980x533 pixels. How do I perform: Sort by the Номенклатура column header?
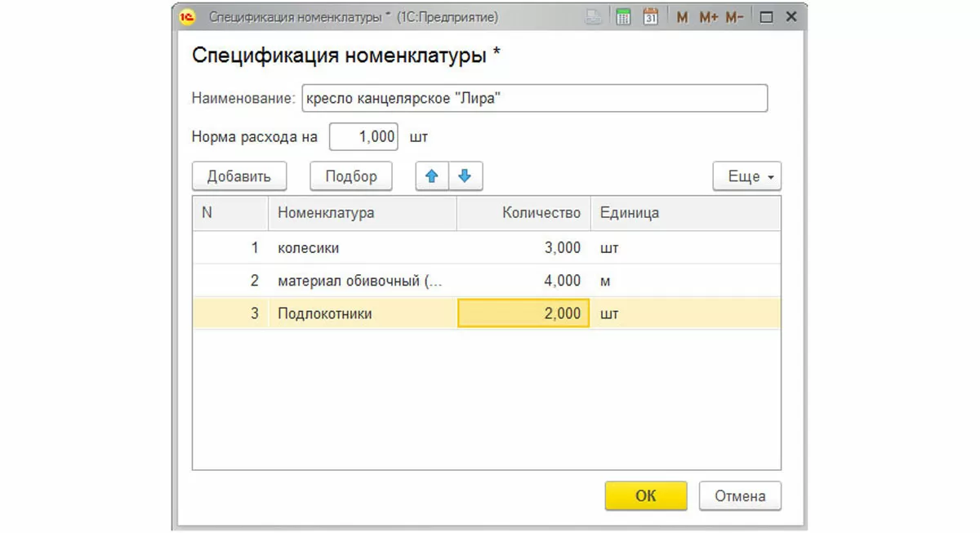point(362,213)
